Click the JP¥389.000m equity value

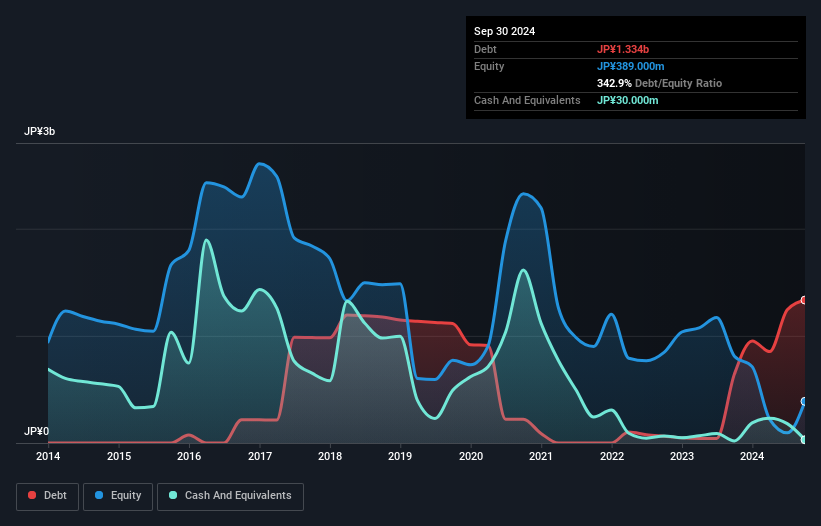630,66
